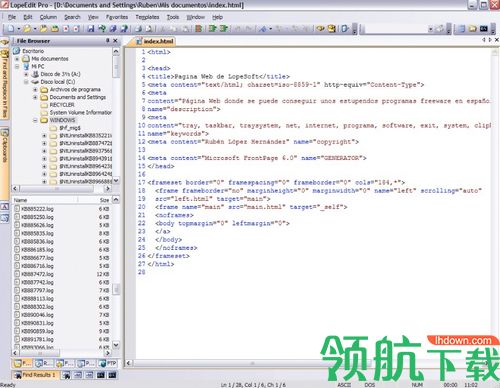
Task: Click the folder icon in right toolbar group
Action: coord(472,29)
